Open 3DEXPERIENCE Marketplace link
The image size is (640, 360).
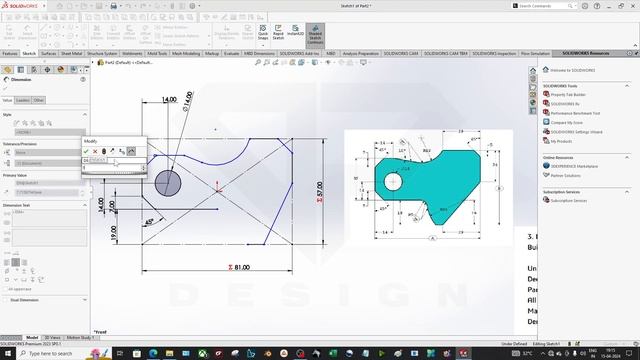pos(574,166)
